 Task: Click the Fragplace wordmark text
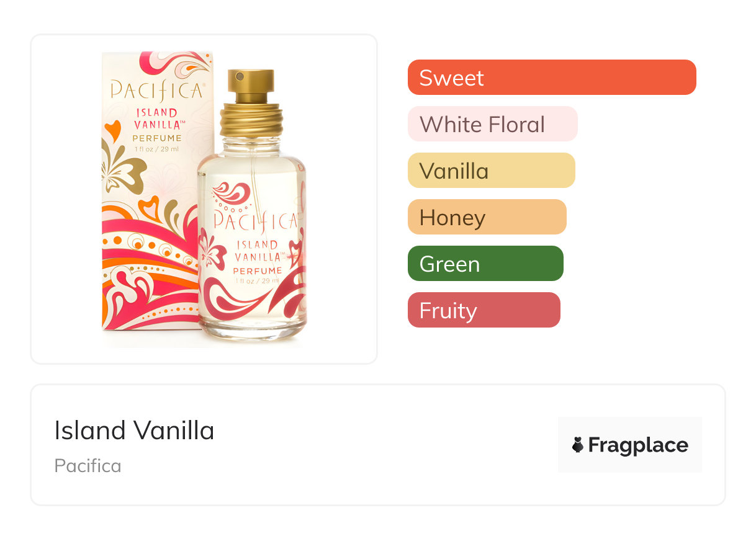(638, 445)
